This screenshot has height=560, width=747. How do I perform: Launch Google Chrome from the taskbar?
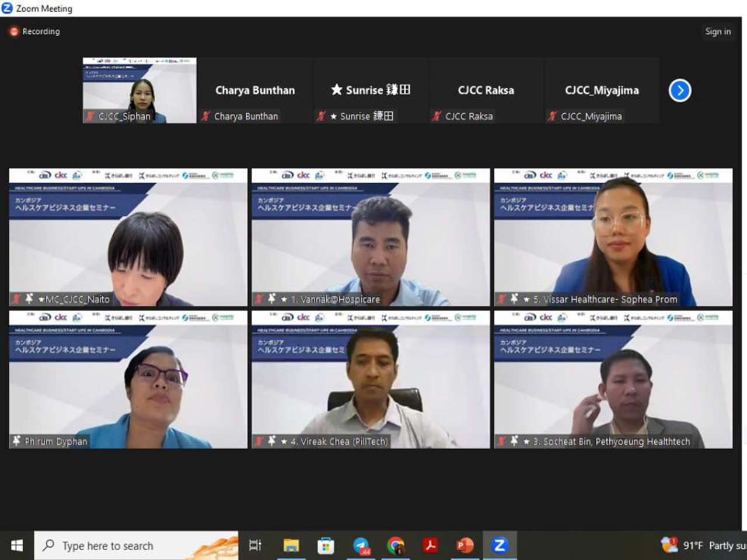(396, 545)
